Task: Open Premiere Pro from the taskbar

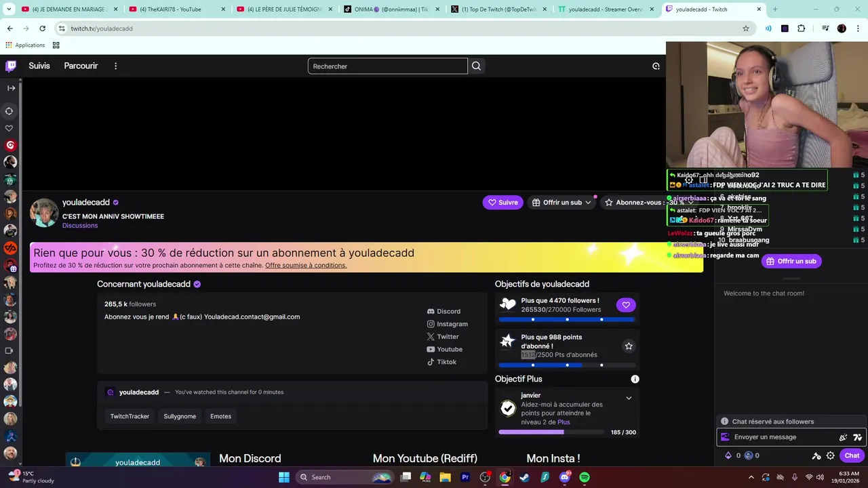Action: (x=465, y=477)
